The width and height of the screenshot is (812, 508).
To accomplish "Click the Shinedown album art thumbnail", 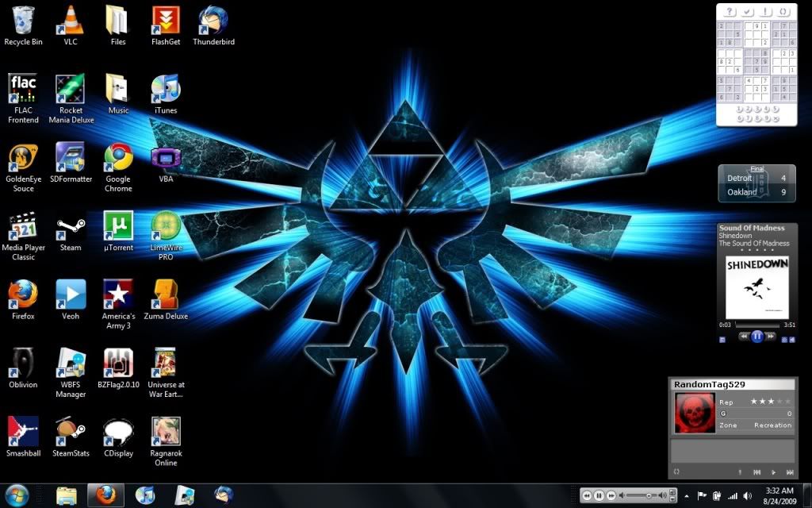I will (756, 286).
